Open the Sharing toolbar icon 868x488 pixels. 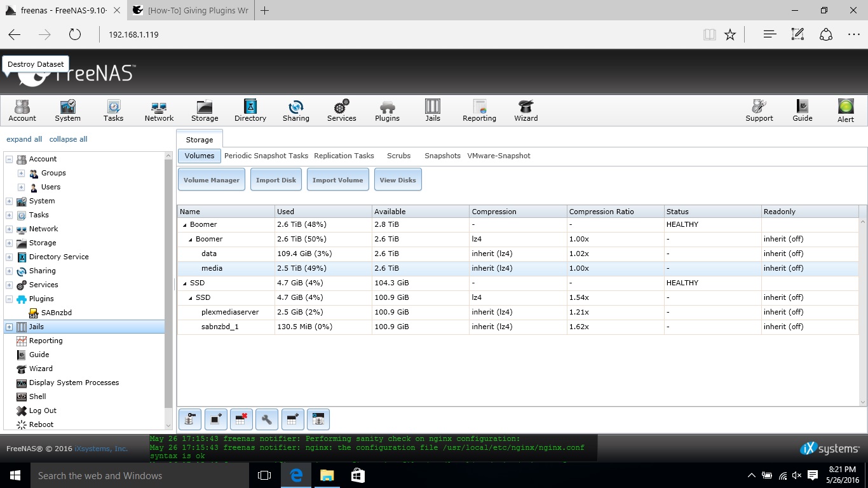click(296, 110)
